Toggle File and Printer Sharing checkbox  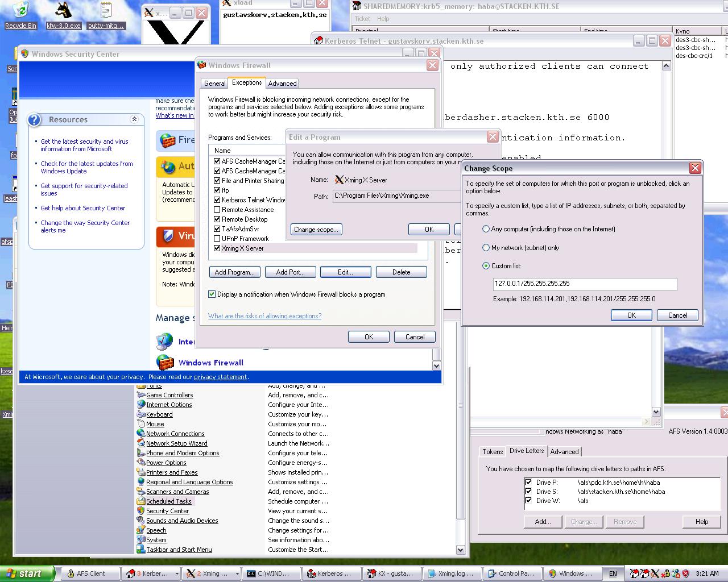tap(217, 181)
